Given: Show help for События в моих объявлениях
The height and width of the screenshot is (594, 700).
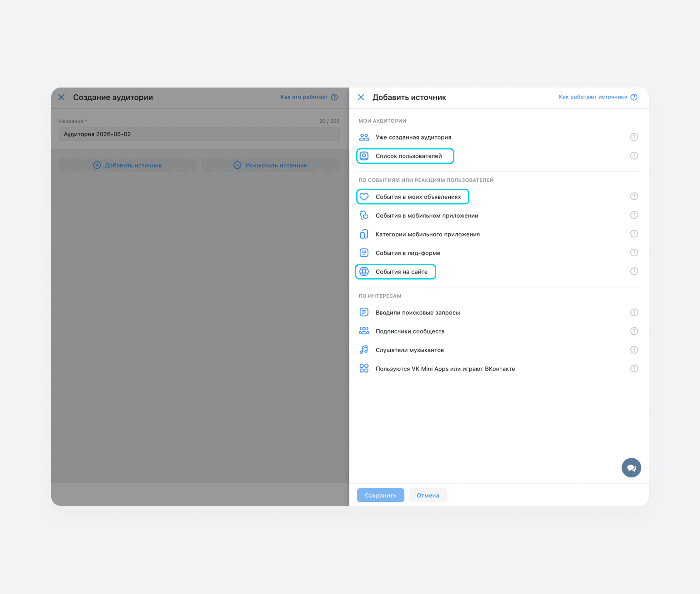Looking at the screenshot, I should [634, 196].
